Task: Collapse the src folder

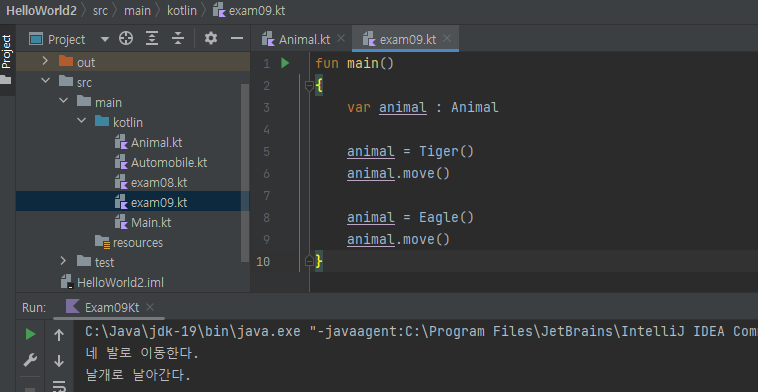Action: click(46, 81)
